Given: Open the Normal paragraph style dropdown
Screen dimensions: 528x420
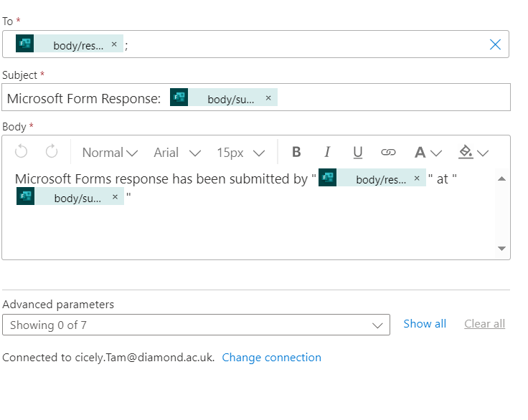Looking at the screenshot, I should 110,152.
